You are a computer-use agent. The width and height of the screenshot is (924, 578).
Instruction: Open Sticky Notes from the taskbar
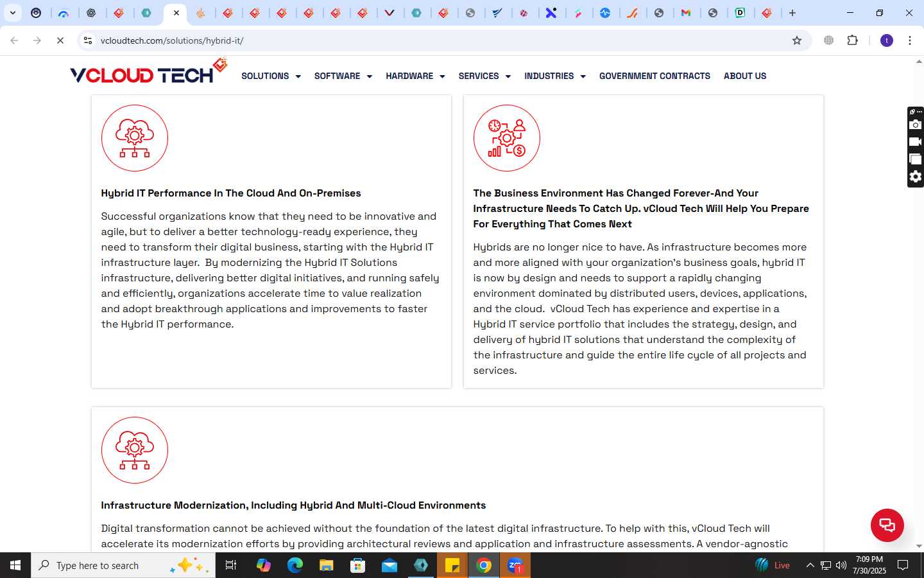[x=452, y=565]
